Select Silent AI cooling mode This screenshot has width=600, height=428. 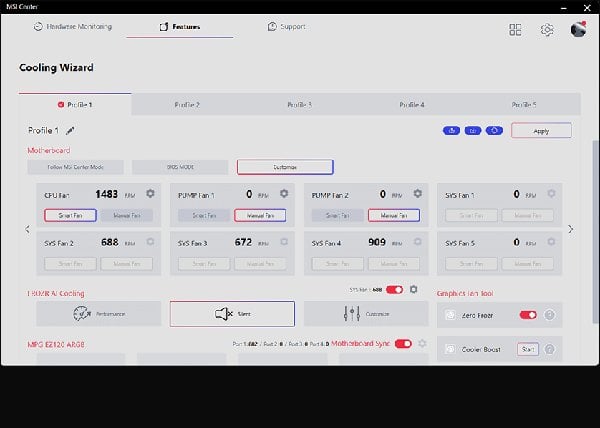click(x=232, y=314)
